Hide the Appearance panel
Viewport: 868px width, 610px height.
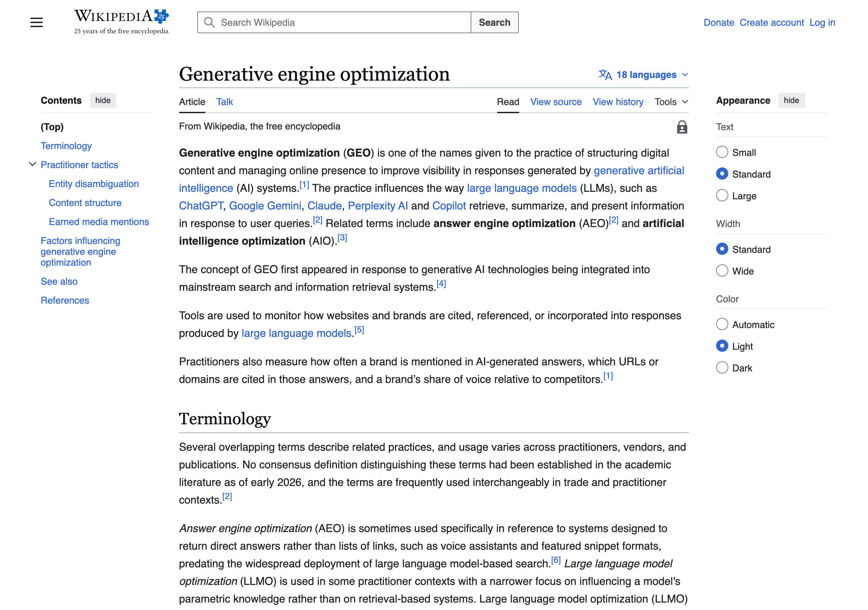pyautogui.click(x=791, y=100)
